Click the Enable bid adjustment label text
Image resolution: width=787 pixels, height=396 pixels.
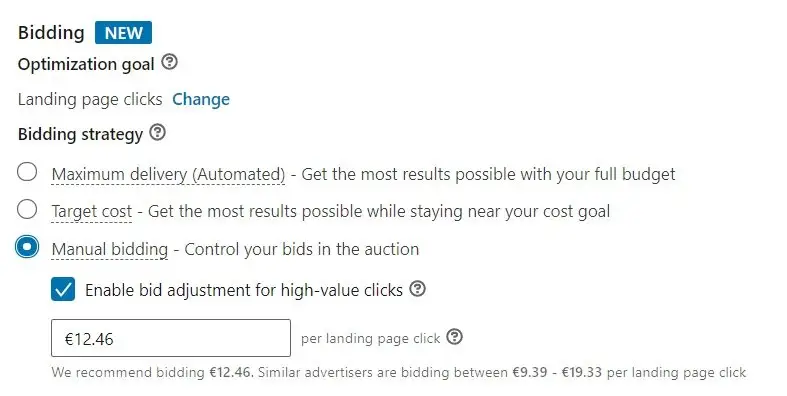tap(244, 290)
